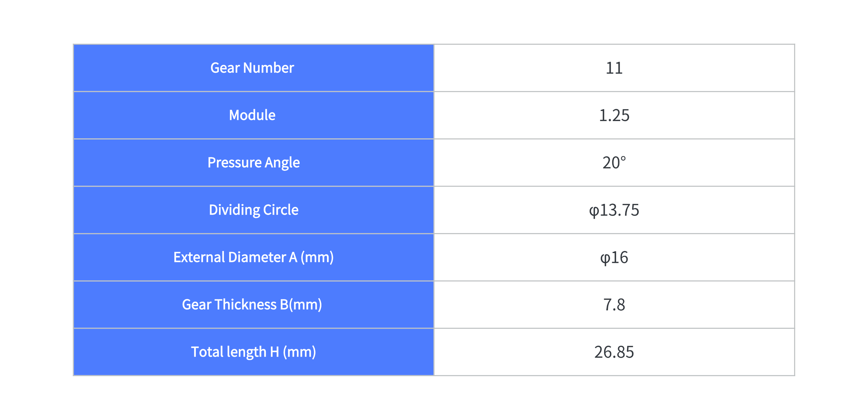Screen dimensions: 868x414
Task: Click the Module label cell
Action: pos(253,115)
